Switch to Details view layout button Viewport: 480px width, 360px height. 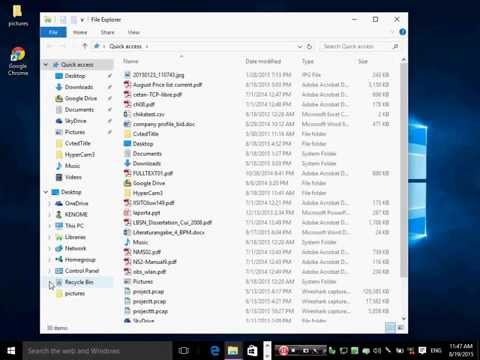point(390,328)
